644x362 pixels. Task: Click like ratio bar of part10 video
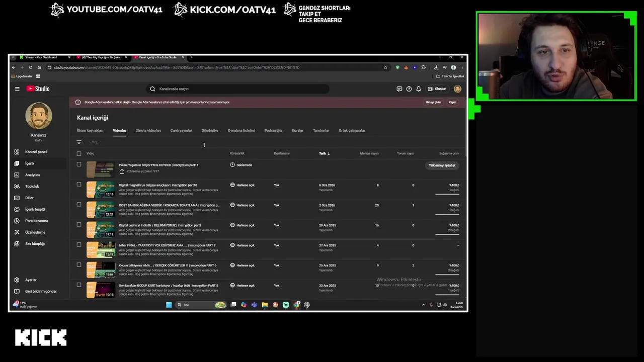[x=447, y=194]
